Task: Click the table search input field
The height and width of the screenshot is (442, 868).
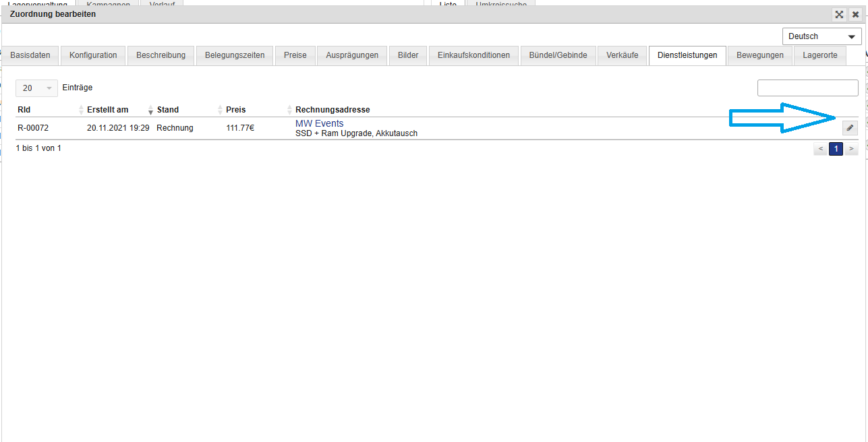Action: coord(807,88)
